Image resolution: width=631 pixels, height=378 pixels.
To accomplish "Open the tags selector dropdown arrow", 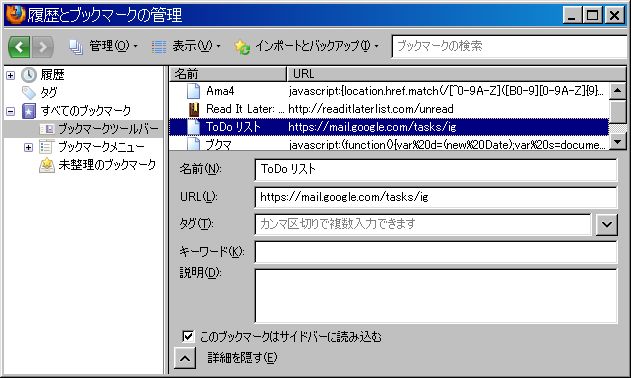I will (x=607, y=225).
